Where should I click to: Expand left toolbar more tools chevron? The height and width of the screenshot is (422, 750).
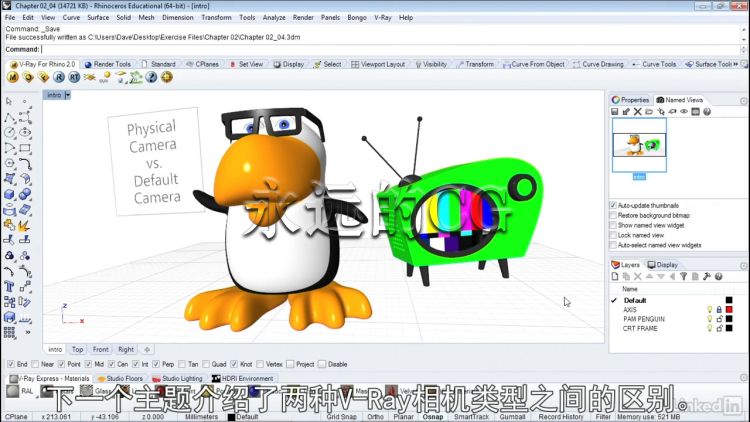pyautogui.click(x=28, y=333)
